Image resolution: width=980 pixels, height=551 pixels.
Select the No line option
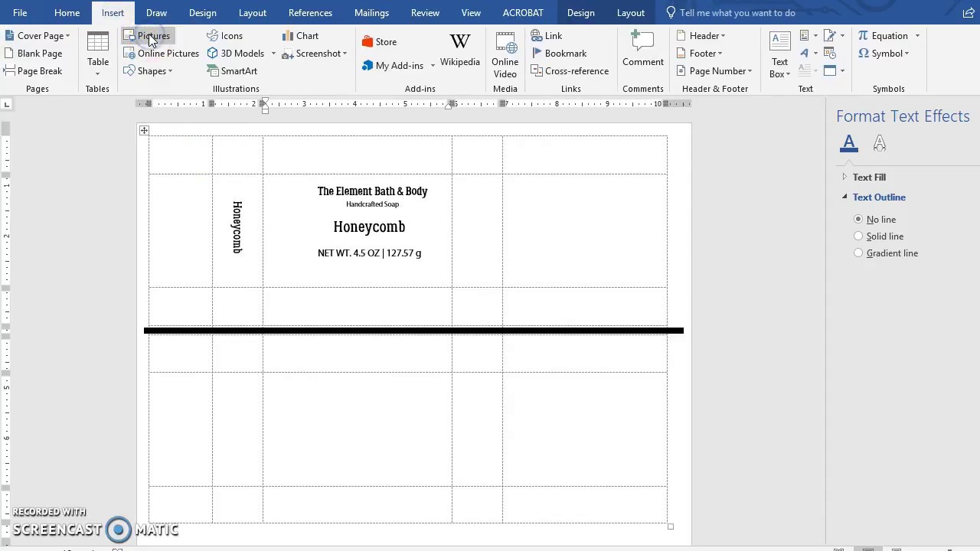(875, 220)
